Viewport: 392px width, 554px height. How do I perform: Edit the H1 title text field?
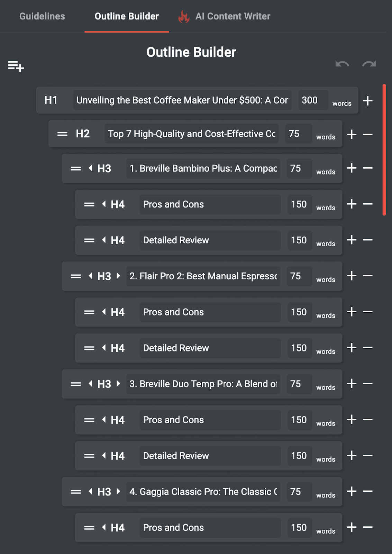tap(182, 100)
